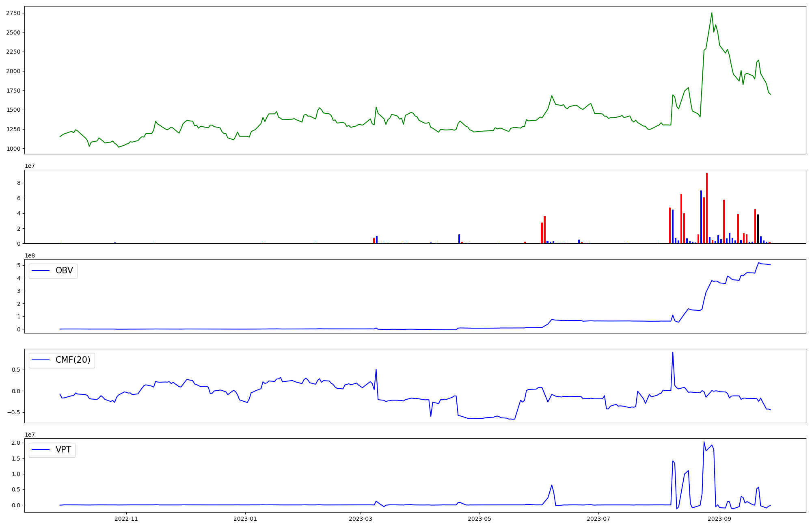The image size is (812, 528).
Task: Click the VPT legend label
Action: [63, 450]
